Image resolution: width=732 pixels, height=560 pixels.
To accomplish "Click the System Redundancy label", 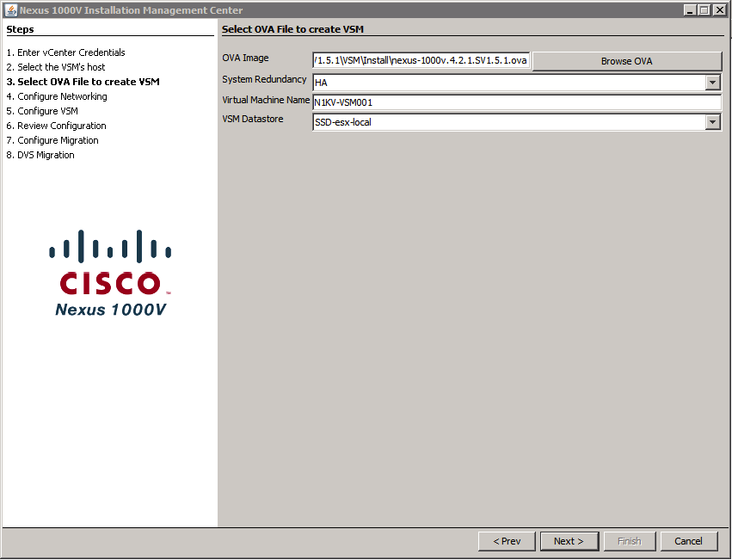I will [x=264, y=79].
